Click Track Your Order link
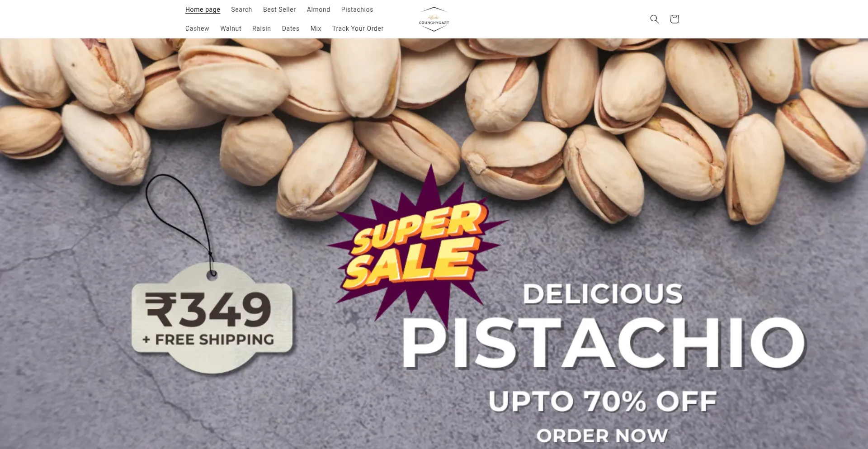The width and height of the screenshot is (868, 449). point(358,28)
